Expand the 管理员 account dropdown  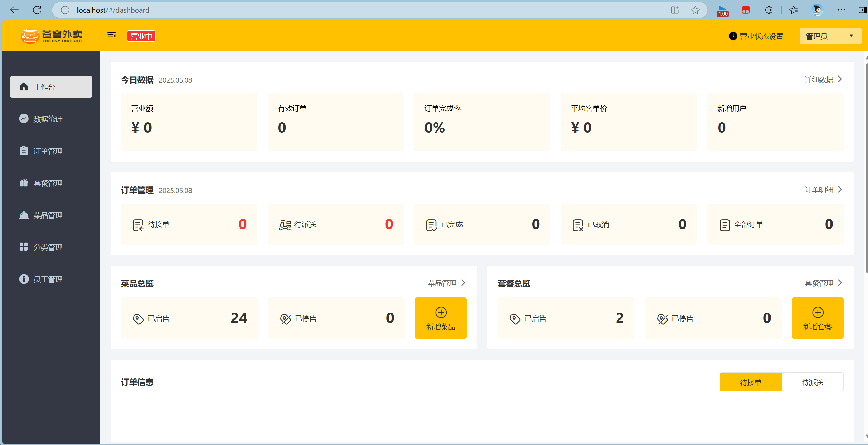point(830,36)
